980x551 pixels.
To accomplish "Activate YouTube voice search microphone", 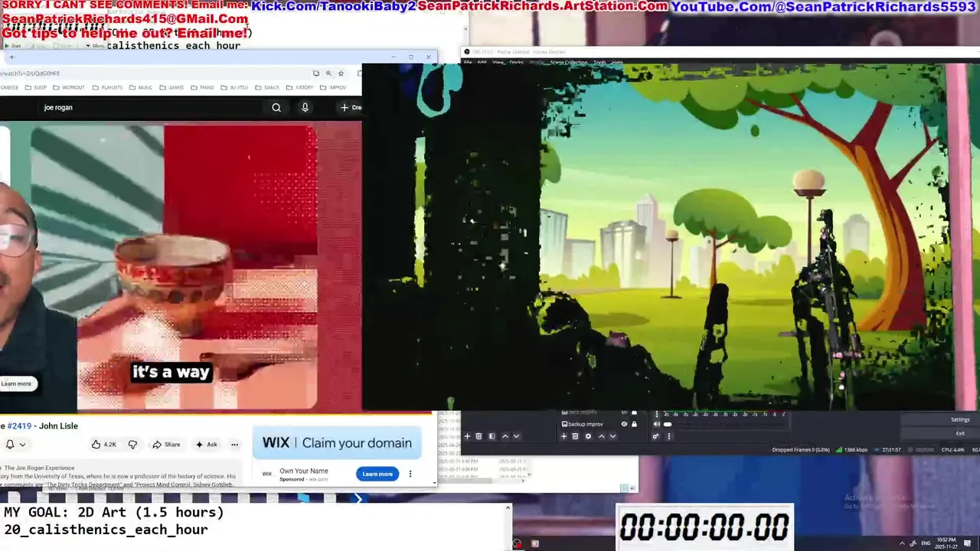I will tap(305, 108).
